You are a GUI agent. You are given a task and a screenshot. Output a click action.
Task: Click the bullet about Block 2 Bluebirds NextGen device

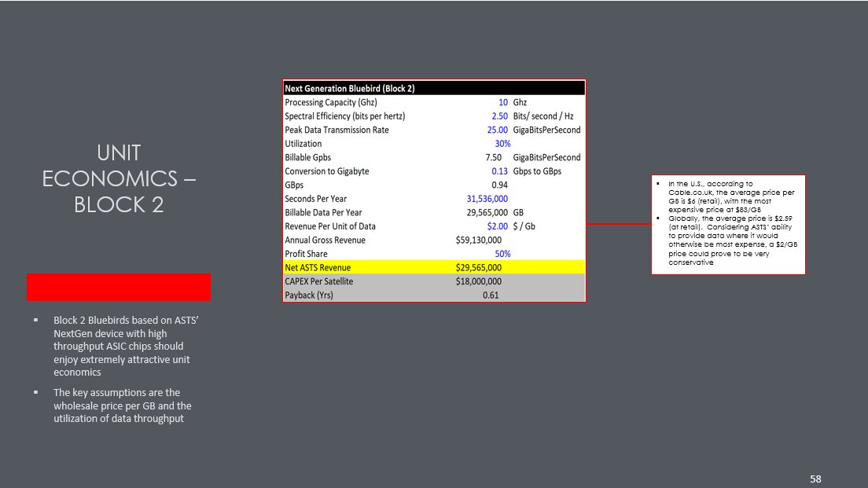point(126,347)
